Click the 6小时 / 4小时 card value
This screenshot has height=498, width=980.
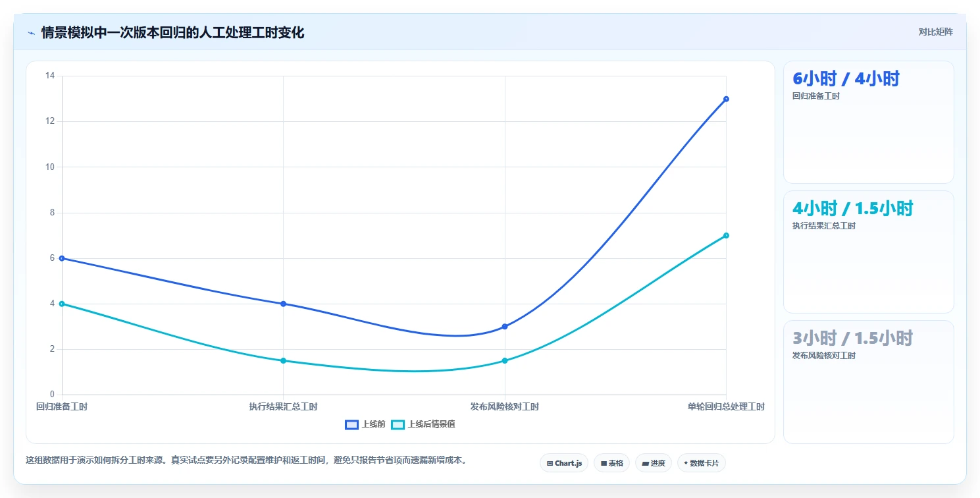[x=846, y=78]
